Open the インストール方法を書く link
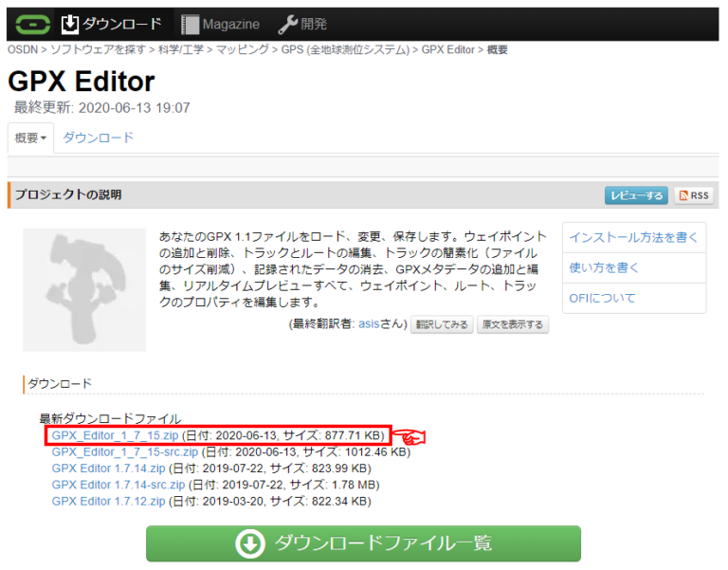 (633, 237)
